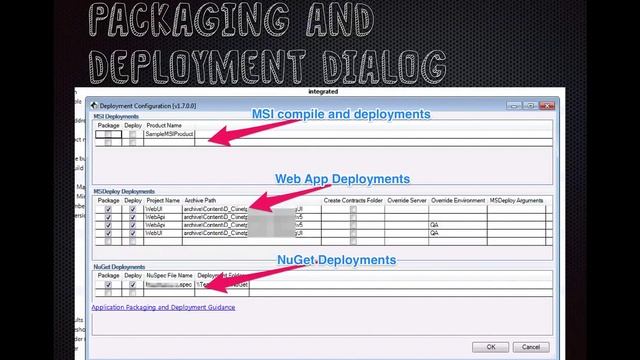640x360 pixels.
Task: Uncheck Deploy in NuGet .spec row
Action: coord(133,284)
